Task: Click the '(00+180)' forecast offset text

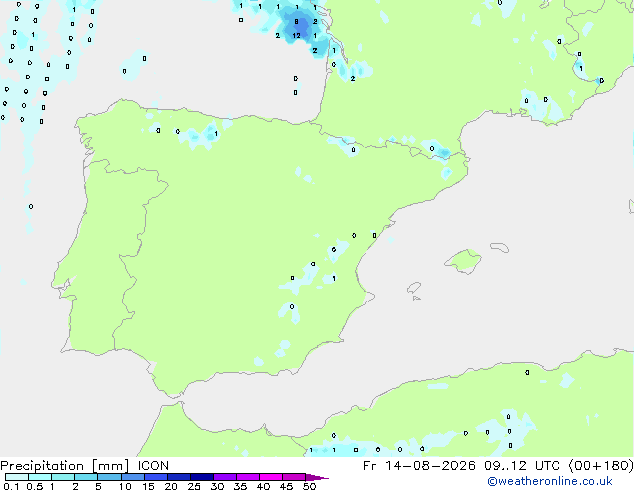Action: pos(601,466)
